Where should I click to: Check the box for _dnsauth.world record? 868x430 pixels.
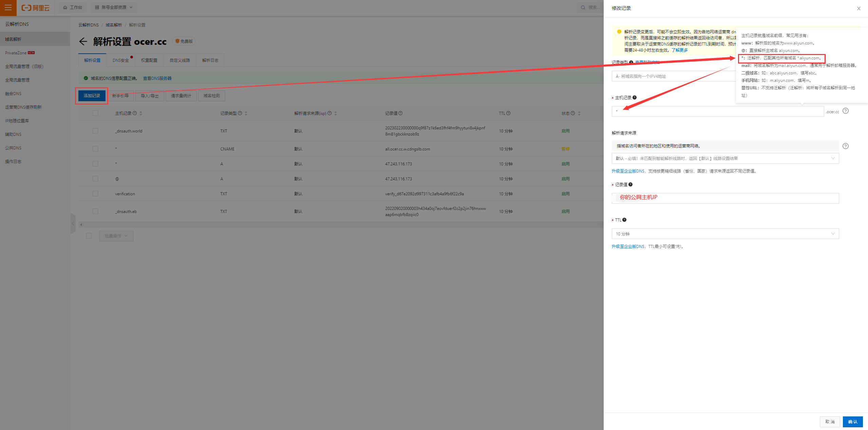[95, 131]
